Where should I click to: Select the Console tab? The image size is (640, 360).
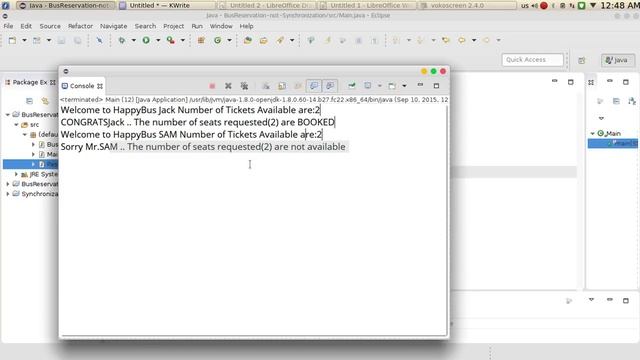click(82, 86)
